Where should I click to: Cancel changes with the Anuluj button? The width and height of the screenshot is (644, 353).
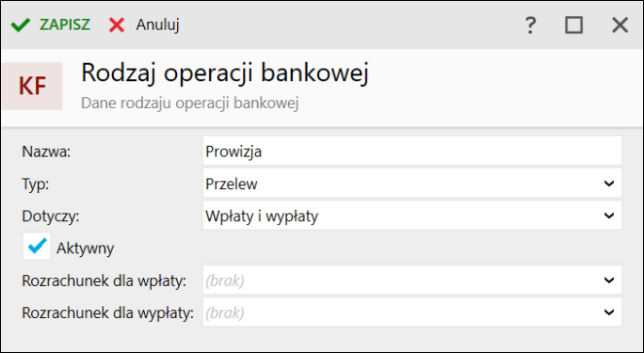[x=158, y=25]
